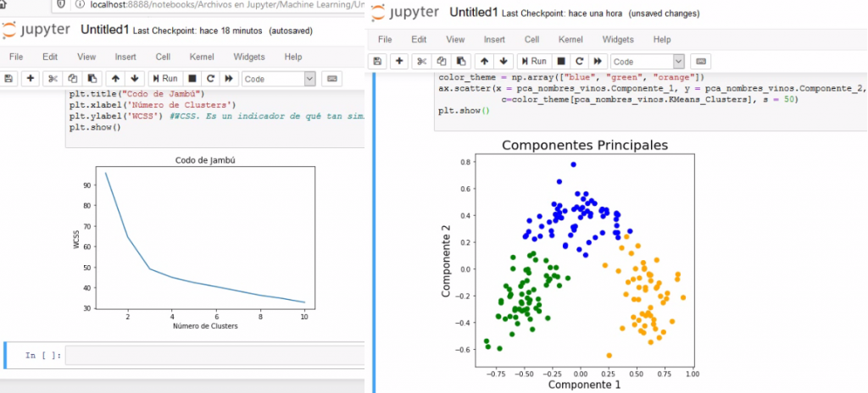Open View menu in left notebook
The image size is (868, 393).
(86, 57)
